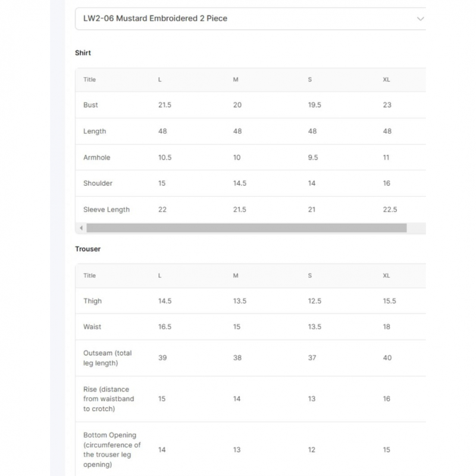The image size is (476, 476).
Task: Click the Shirt table horizontal scrollbar thumb
Action: point(246,228)
